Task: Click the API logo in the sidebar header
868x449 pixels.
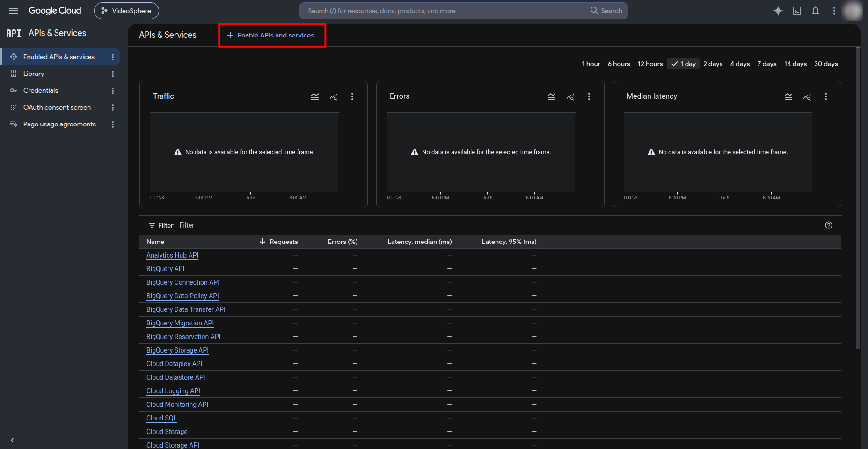Action: (x=14, y=33)
